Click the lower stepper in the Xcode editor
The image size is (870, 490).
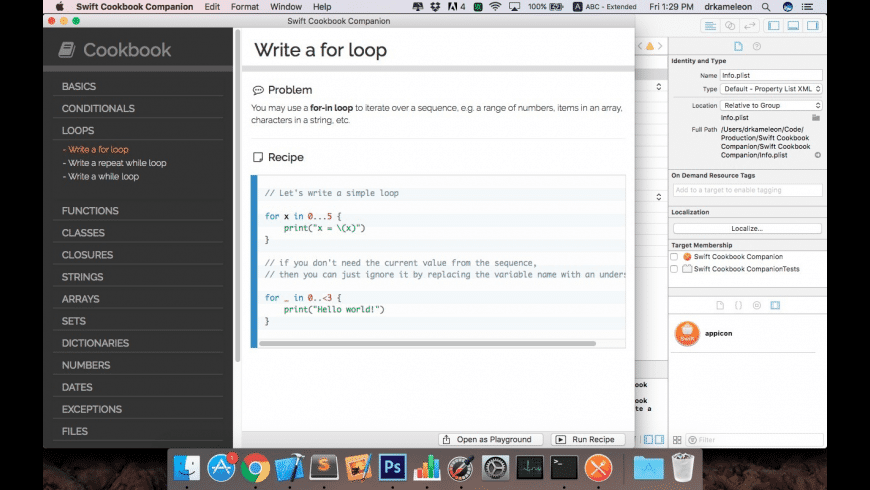(x=659, y=196)
